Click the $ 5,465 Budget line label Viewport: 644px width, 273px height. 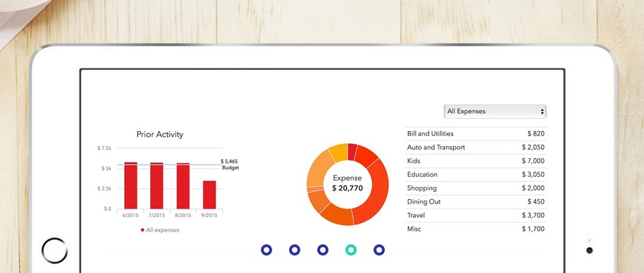(230, 165)
